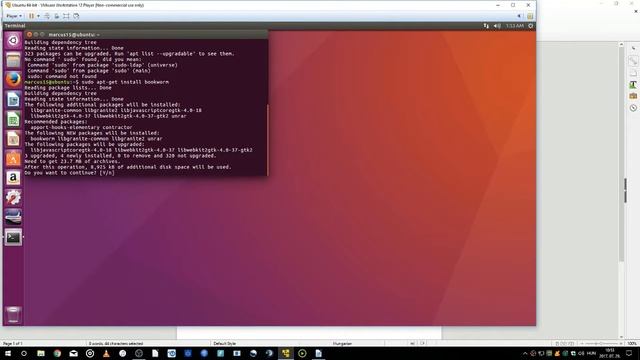The width and height of the screenshot is (640, 360).
Task: Click the word count status bar entry
Action: click(x=116, y=344)
